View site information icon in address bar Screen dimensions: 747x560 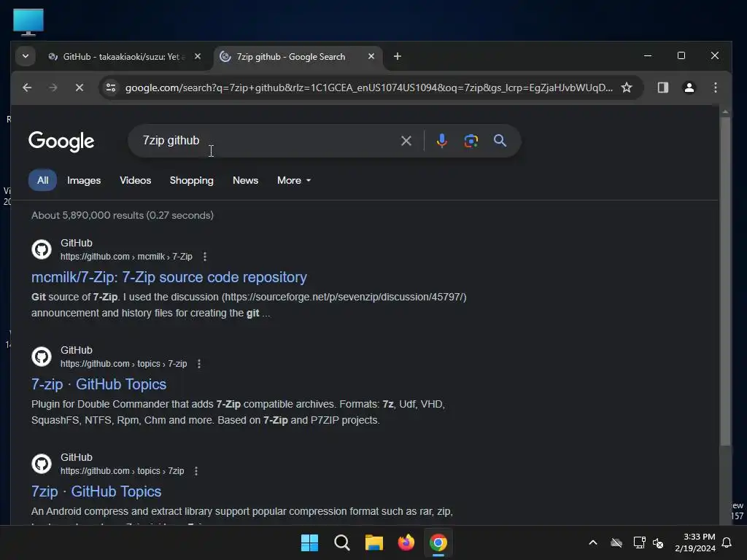pyautogui.click(x=111, y=87)
